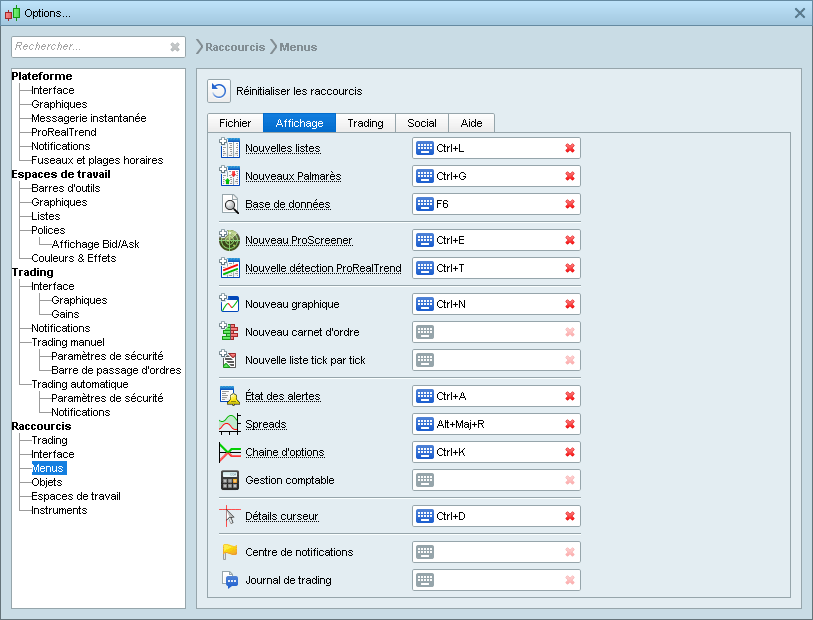Image resolution: width=813 pixels, height=620 pixels.
Task: Switch to the Trading tab
Action: (364, 123)
